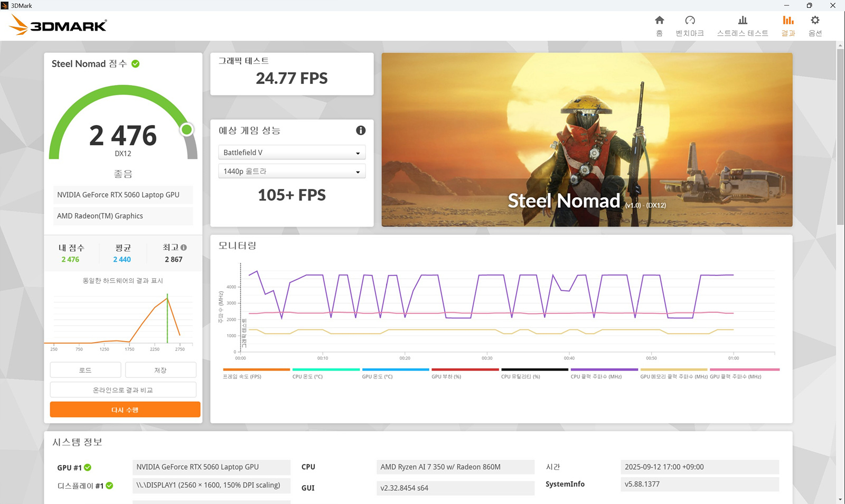Click AMD Ryzen AI 7 350 CPU value
Image resolution: width=845 pixels, height=504 pixels.
click(x=455, y=467)
